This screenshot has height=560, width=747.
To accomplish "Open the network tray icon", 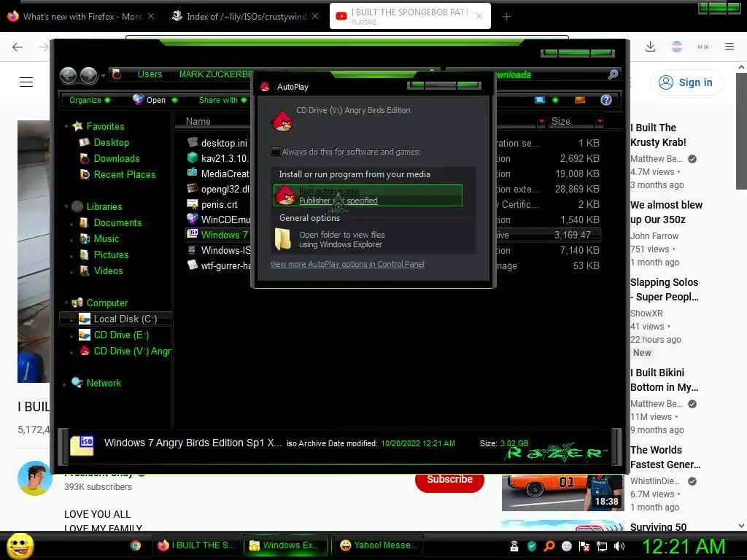I will (x=602, y=546).
